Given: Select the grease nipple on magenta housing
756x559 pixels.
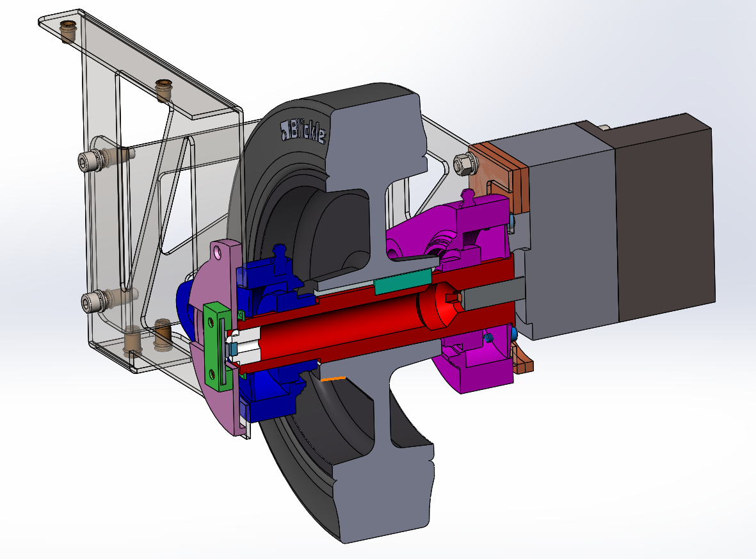Looking at the screenshot, I should [468, 198].
